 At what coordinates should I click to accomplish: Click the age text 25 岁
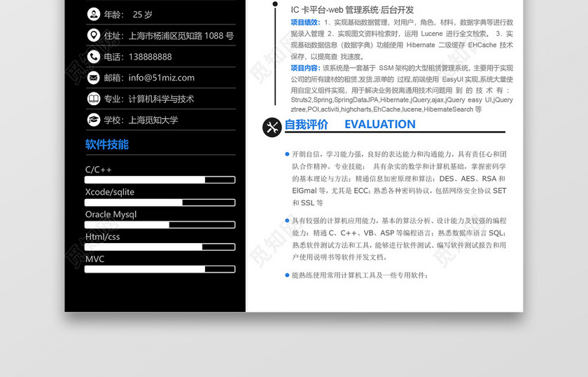point(143,15)
